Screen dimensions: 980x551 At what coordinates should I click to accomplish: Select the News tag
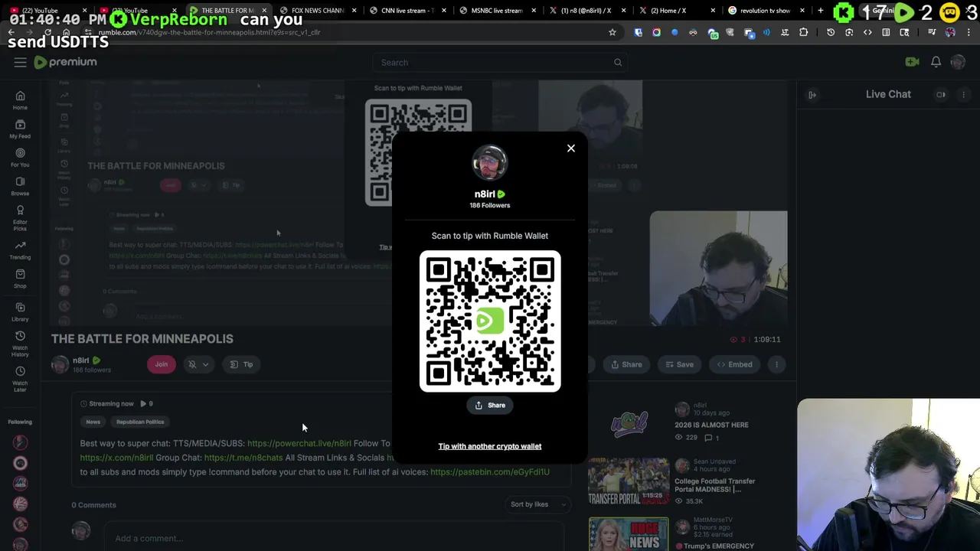pos(93,422)
